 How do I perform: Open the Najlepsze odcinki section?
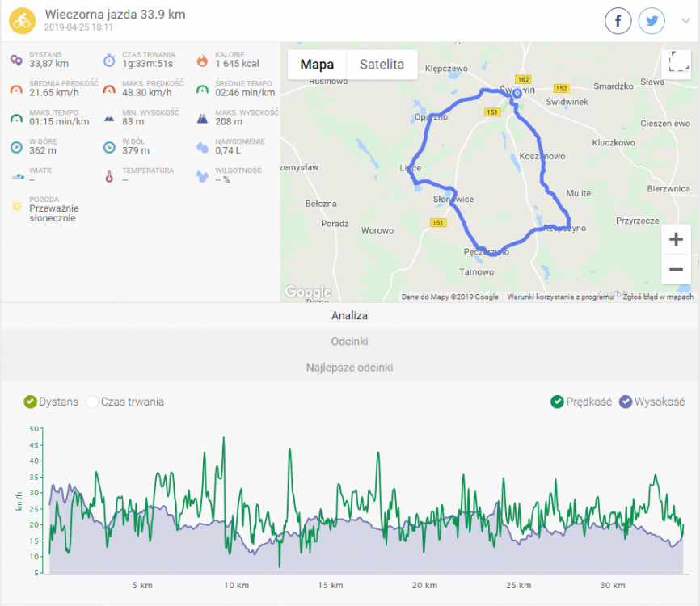click(349, 367)
